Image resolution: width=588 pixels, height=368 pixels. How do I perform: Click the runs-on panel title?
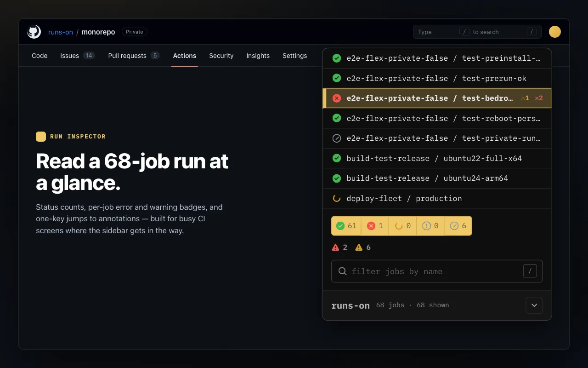pyautogui.click(x=351, y=305)
